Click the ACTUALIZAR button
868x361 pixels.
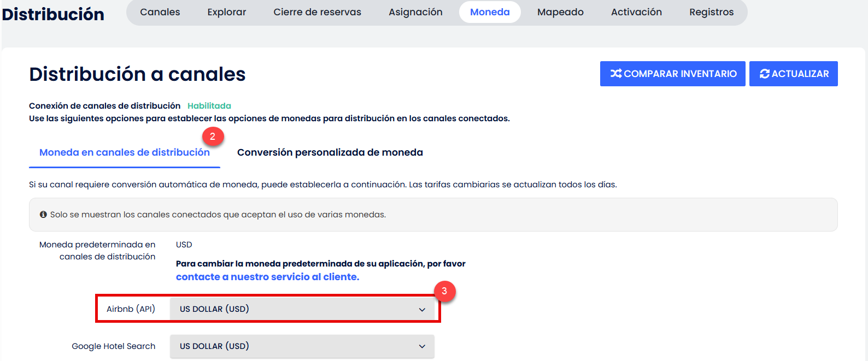pyautogui.click(x=794, y=74)
